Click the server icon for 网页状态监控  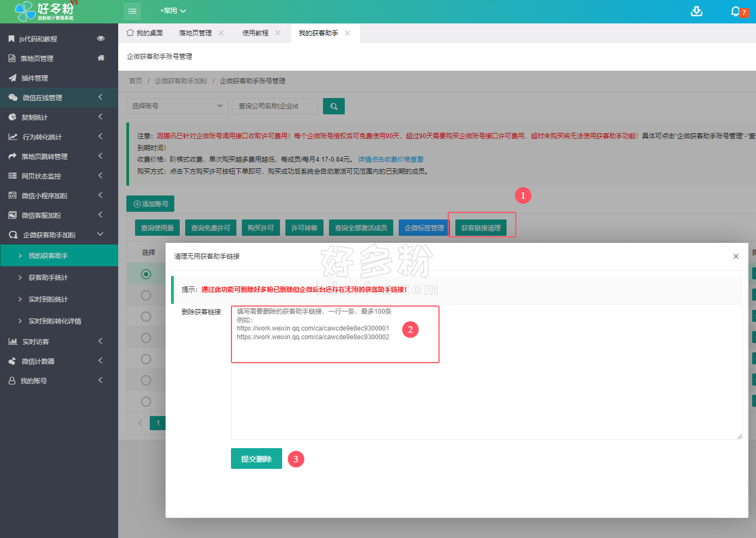click(13, 176)
